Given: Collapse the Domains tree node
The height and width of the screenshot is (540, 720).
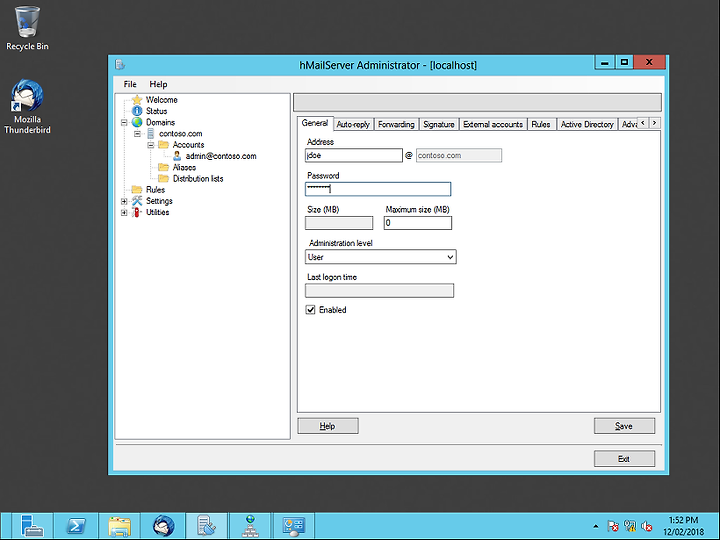Looking at the screenshot, I should click(124, 123).
